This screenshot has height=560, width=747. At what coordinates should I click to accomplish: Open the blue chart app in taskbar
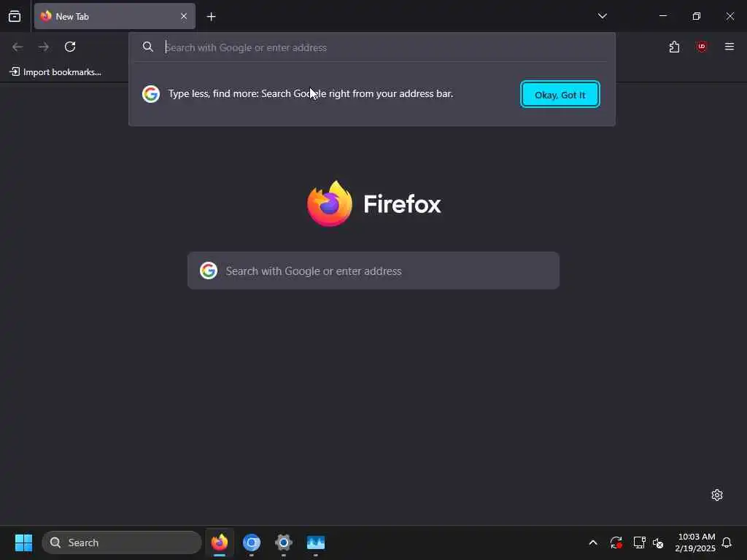click(315, 542)
